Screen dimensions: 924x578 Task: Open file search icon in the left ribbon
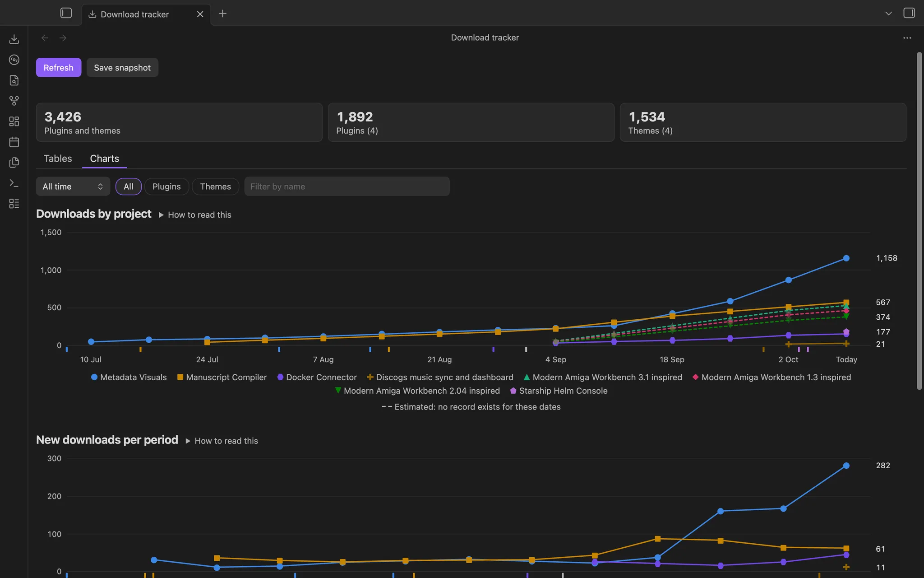pos(14,80)
